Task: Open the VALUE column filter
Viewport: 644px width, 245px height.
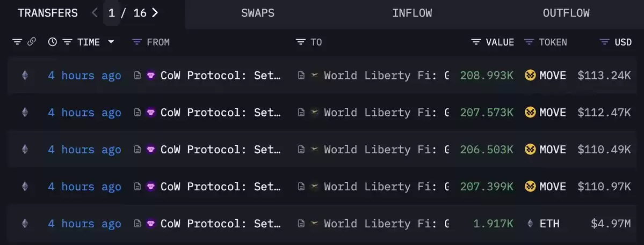Action: [476, 42]
